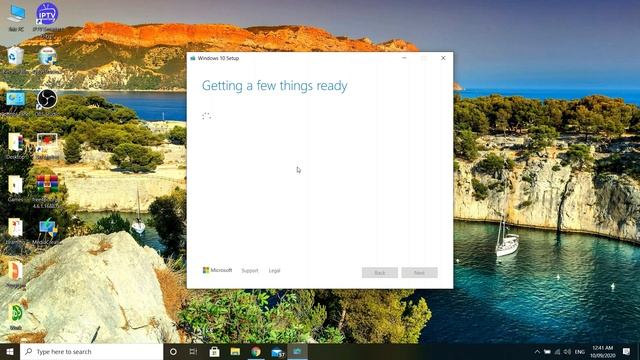
Task: Open the taskbar clock and date
Action: point(603,352)
